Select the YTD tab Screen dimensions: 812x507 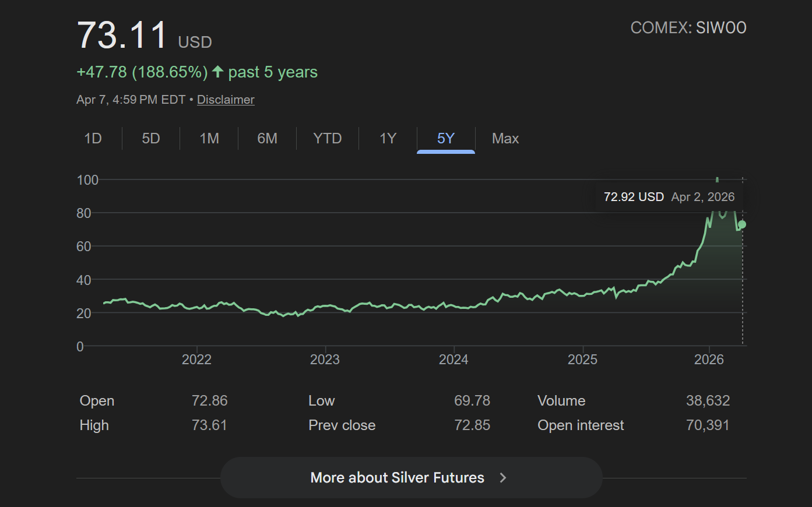328,139
